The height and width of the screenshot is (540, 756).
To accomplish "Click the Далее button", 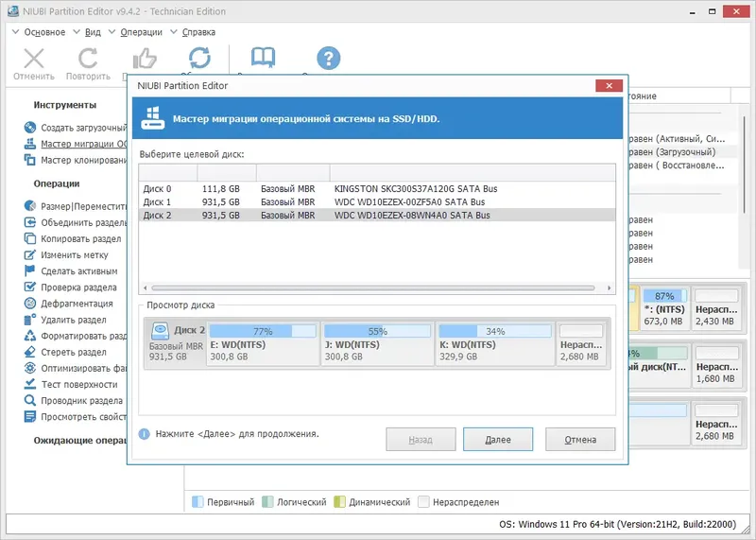I will (x=498, y=439).
